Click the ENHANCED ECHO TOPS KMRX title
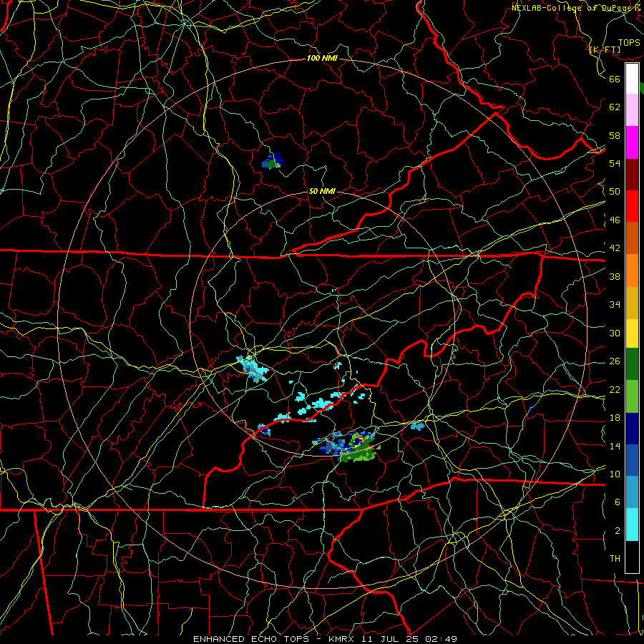Screen dimensions: 644x644 (325, 639)
